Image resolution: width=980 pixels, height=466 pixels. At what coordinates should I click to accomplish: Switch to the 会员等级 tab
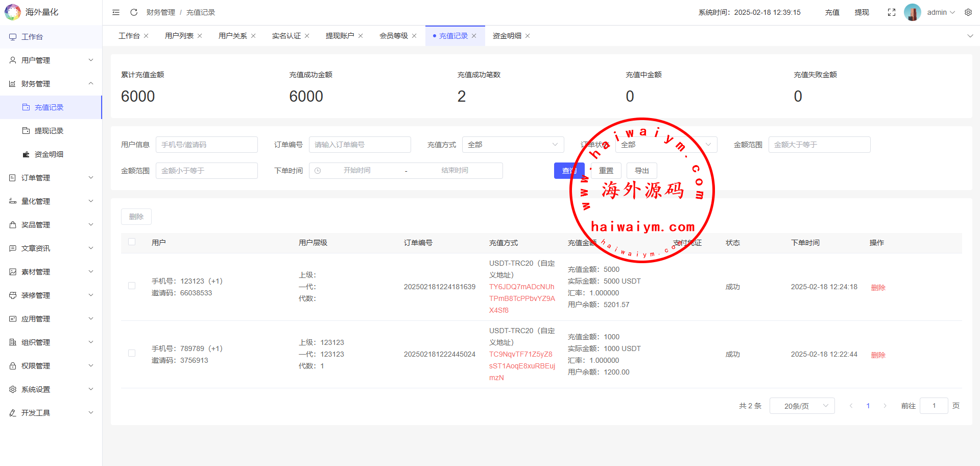click(393, 36)
